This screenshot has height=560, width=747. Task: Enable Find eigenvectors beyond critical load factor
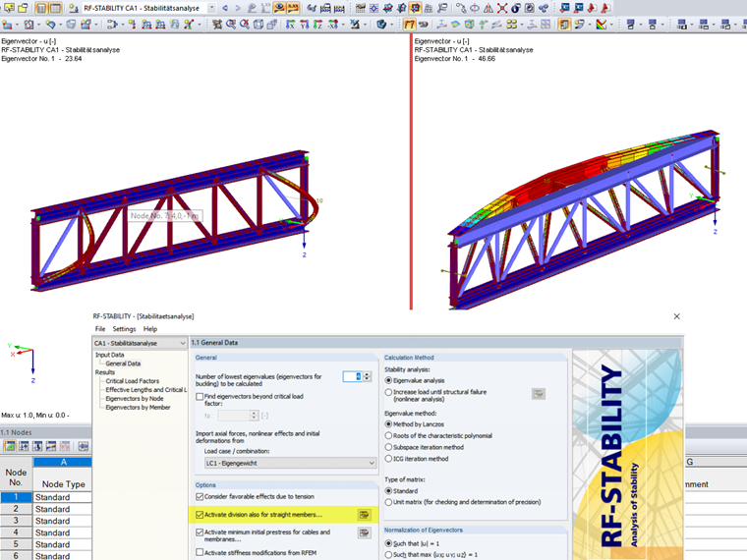201,397
